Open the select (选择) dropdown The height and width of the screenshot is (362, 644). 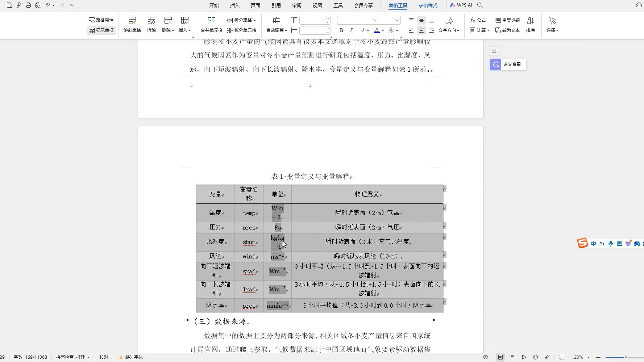point(552,25)
